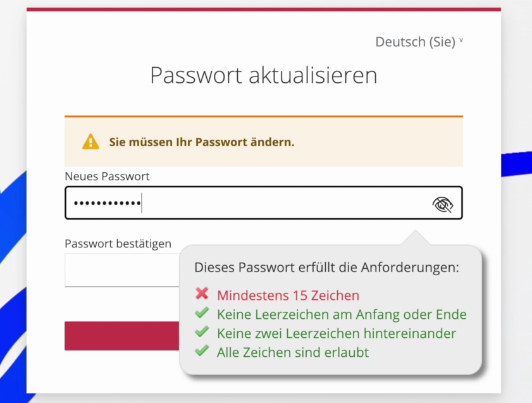Image resolution: width=532 pixels, height=403 pixels.
Task: Click the chevron beside Deutsch (Sie)
Action: coord(461,41)
